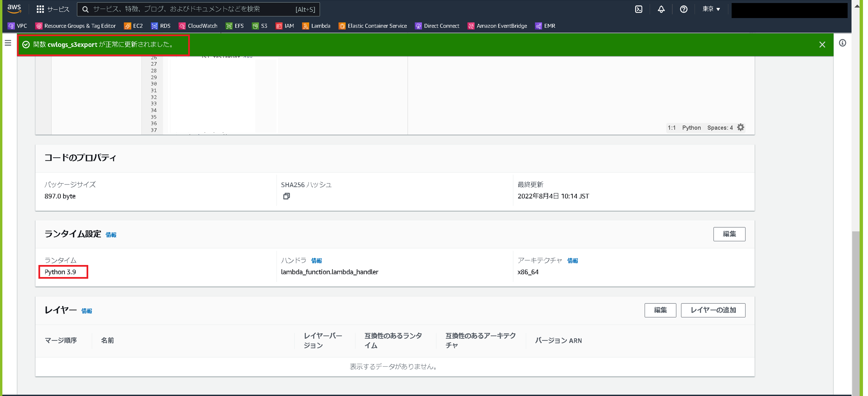This screenshot has width=868, height=396.
Task: Expand the left navigation hamburger menu
Action: tap(7, 42)
